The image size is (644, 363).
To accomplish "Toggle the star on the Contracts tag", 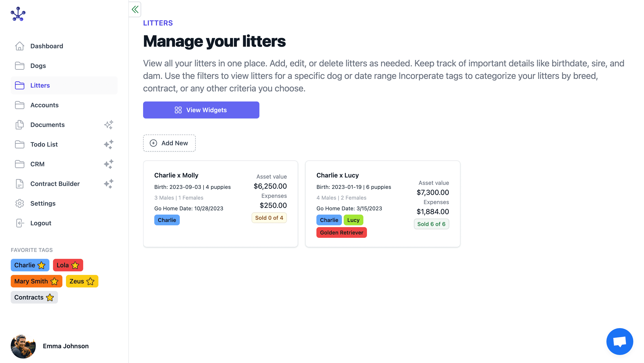I will (x=50, y=297).
